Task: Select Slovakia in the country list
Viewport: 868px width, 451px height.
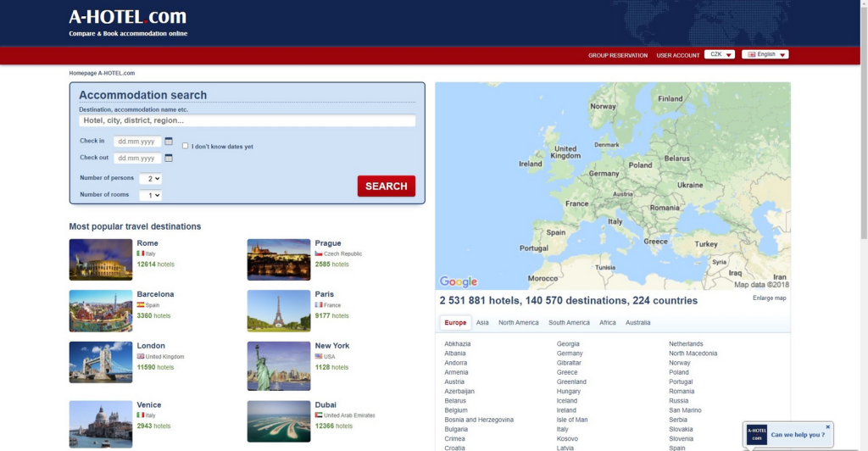Action: click(x=681, y=429)
